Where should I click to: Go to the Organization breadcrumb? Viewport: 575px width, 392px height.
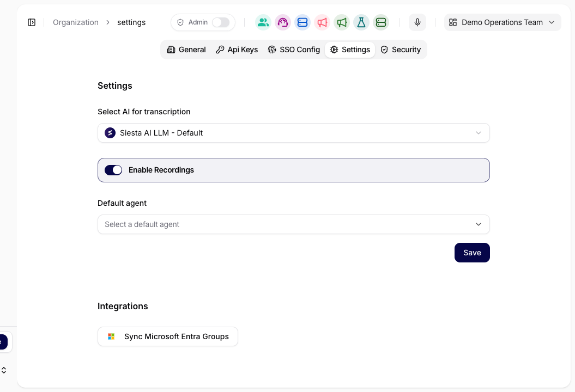click(x=76, y=22)
